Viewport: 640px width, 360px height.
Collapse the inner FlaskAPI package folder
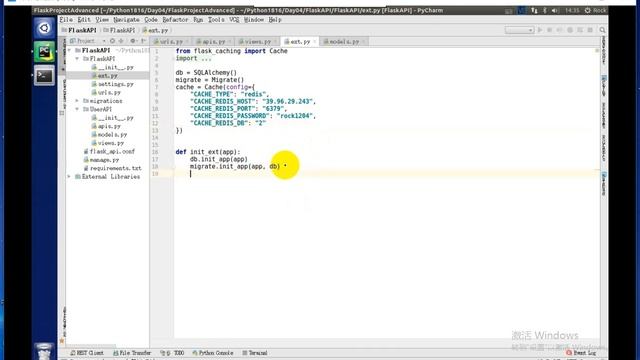pos(77,59)
